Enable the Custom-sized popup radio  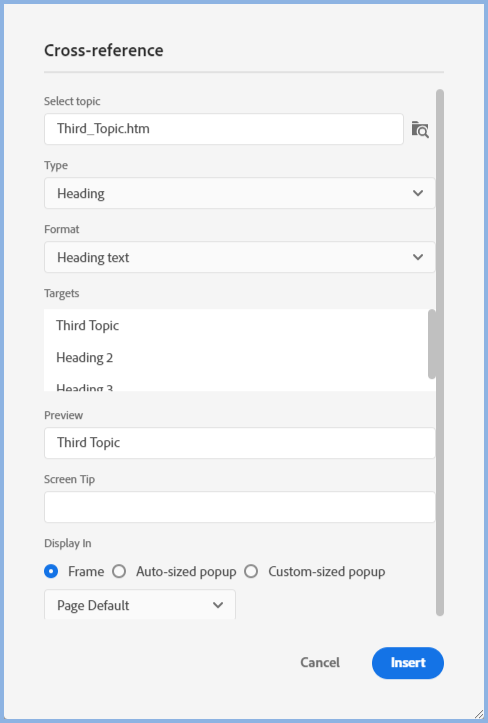251,571
